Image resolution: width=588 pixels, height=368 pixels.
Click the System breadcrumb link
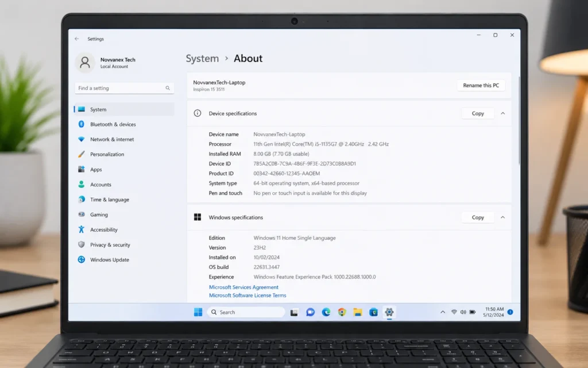203,59
